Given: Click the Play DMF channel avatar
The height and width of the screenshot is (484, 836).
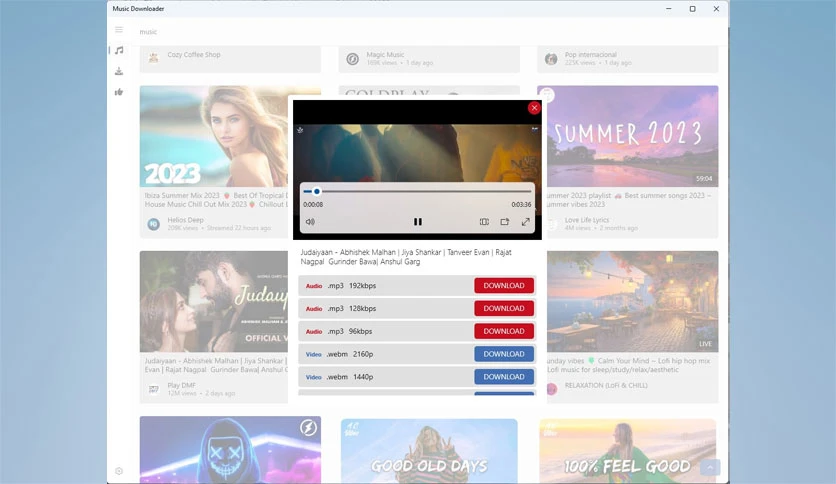Looking at the screenshot, I should (154, 389).
